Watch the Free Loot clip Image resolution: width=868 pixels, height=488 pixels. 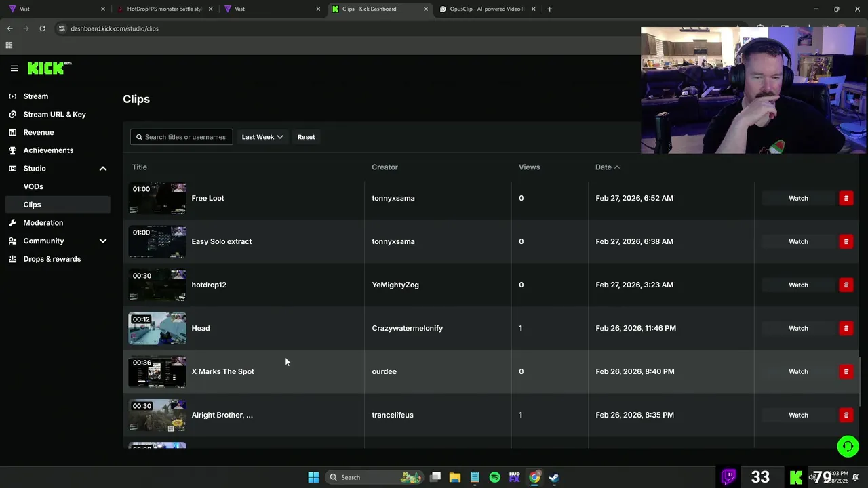[798, 198]
